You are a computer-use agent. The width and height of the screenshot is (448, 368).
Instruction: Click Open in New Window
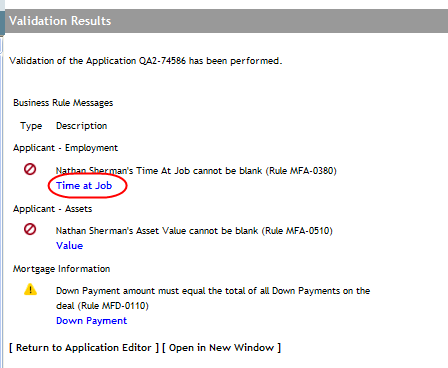click(x=222, y=348)
